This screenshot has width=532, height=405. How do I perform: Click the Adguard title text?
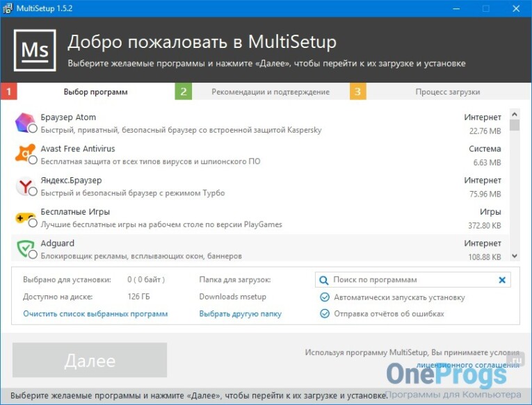click(57, 243)
